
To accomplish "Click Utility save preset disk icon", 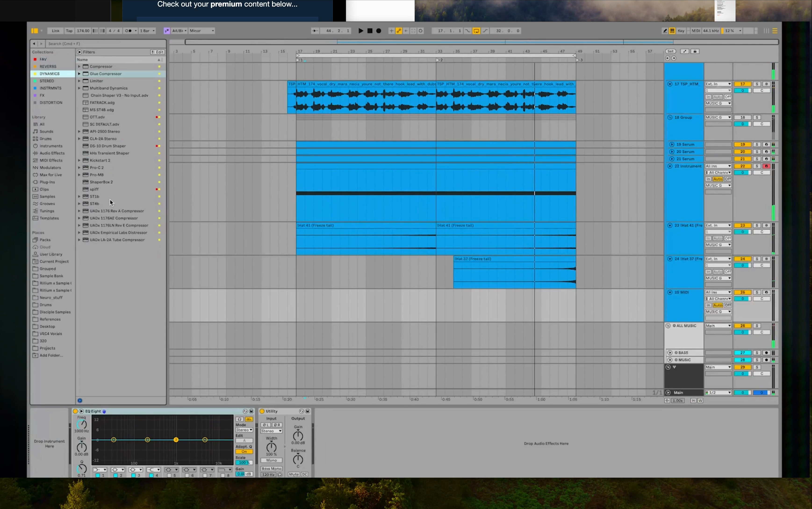I will (x=307, y=411).
